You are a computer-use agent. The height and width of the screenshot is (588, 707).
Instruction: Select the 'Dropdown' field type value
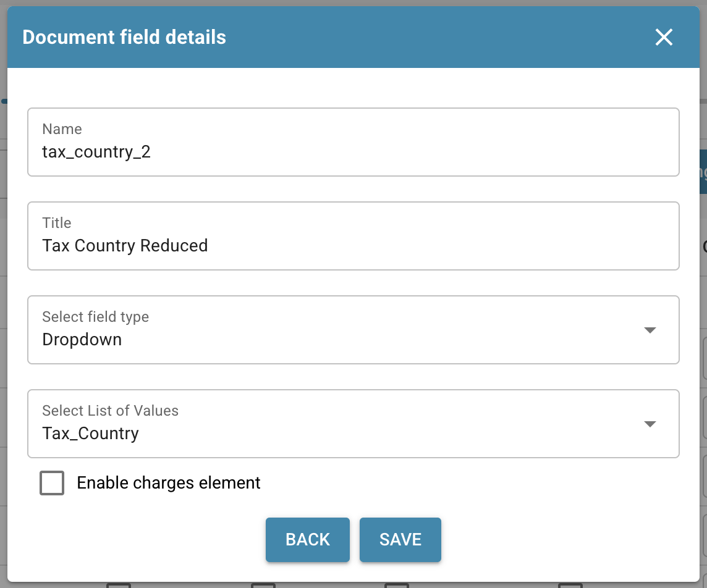pos(82,340)
